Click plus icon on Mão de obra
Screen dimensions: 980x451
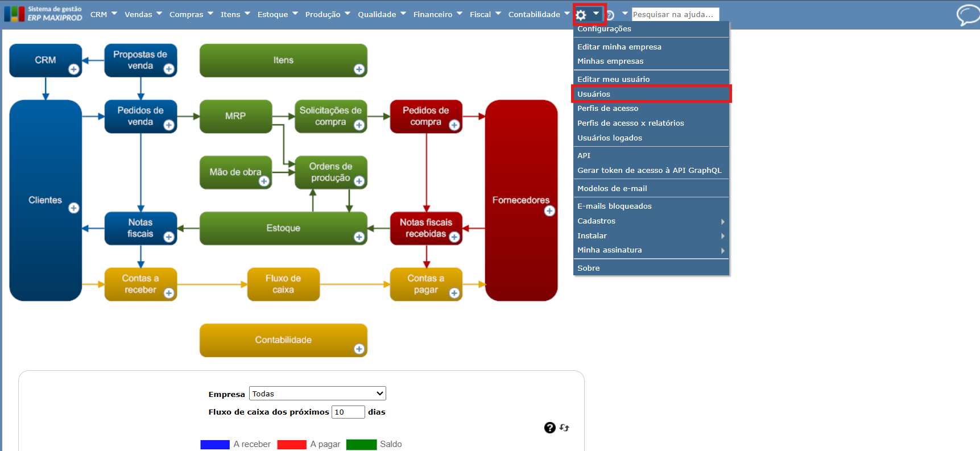264,181
